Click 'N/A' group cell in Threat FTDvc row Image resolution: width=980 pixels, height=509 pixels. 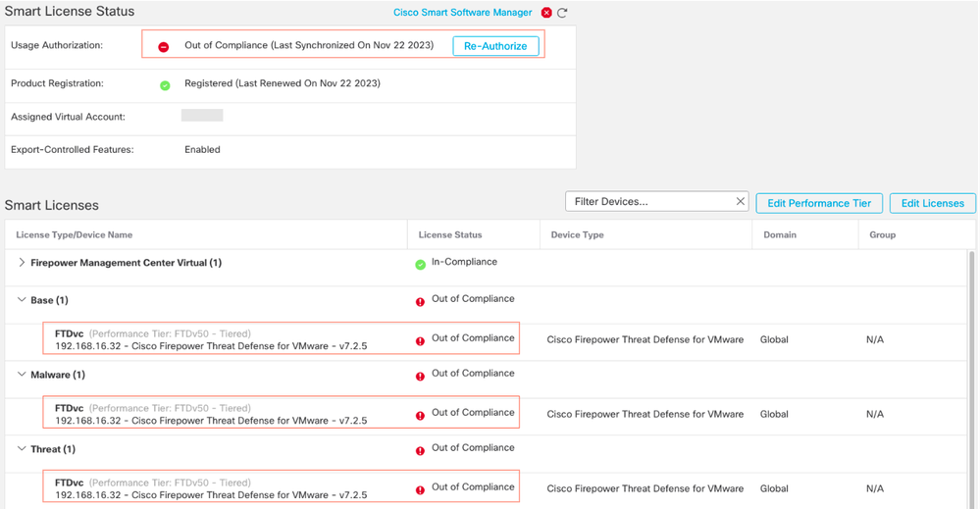pyautogui.click(x=875, y=488)
